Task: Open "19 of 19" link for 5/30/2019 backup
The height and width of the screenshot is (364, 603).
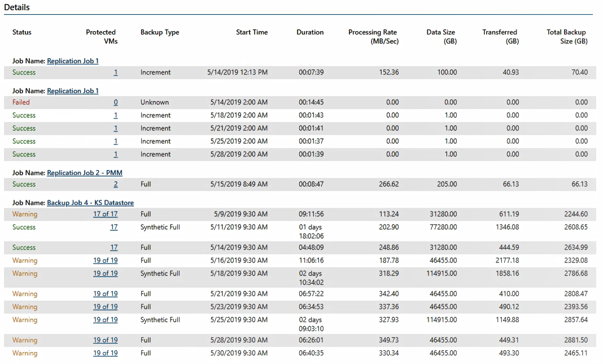Action: click(106, 353)
